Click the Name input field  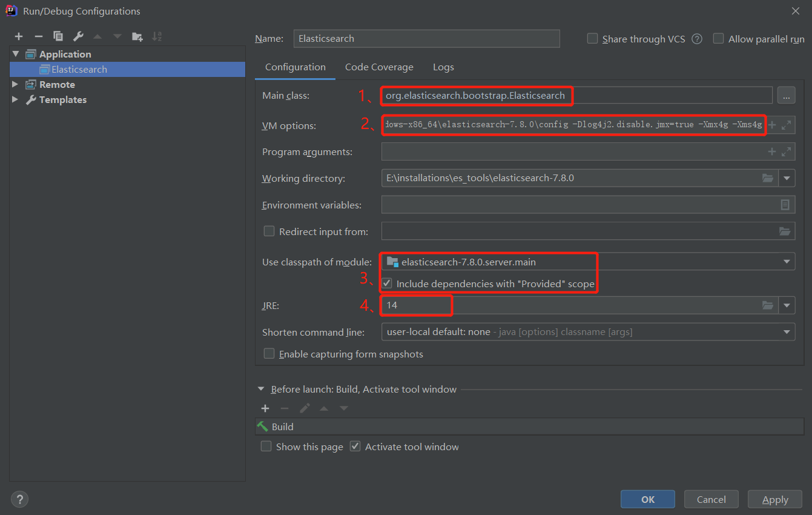[427, 38]
